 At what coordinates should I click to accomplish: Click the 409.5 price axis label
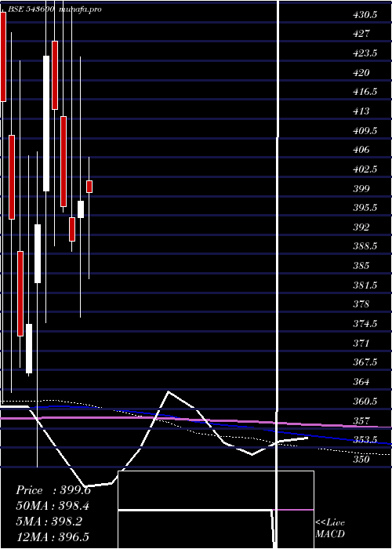365,131
